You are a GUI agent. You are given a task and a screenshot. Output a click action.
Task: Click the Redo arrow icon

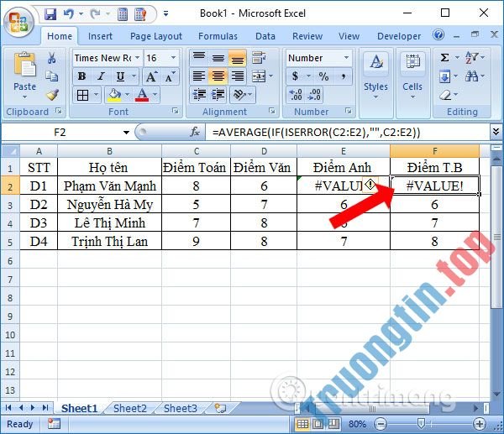click(96, 13)
